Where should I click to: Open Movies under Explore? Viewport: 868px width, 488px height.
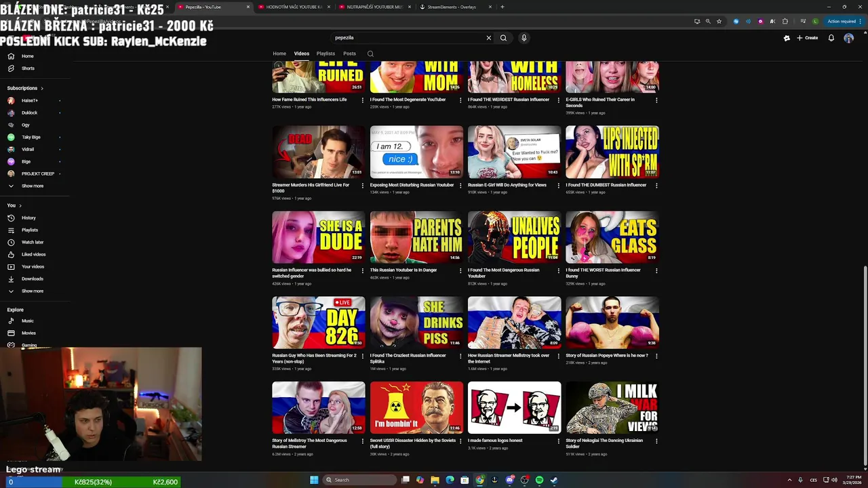pyautogui.click(x=28, y=333)
